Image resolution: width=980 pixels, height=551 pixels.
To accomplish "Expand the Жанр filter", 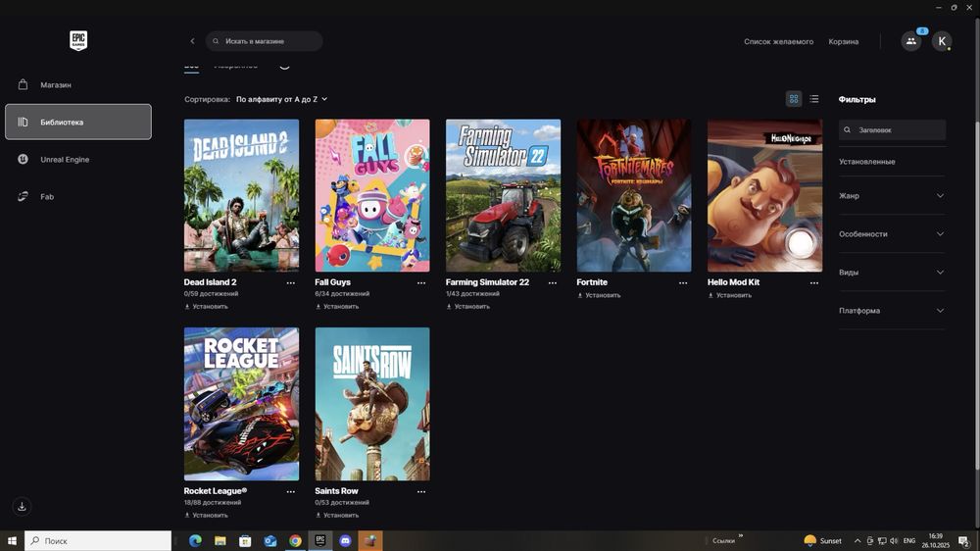I will tap(892, 196).
